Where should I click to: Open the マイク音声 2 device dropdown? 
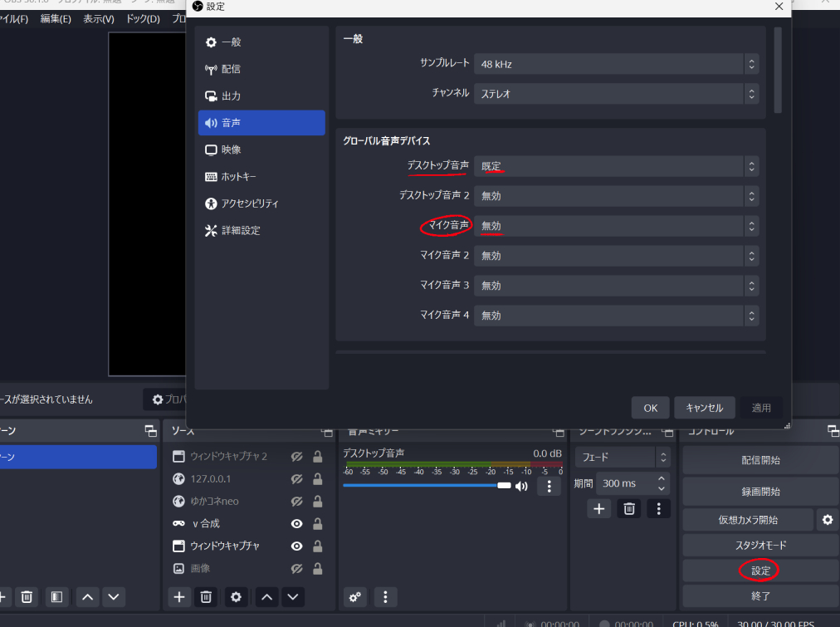616,256
